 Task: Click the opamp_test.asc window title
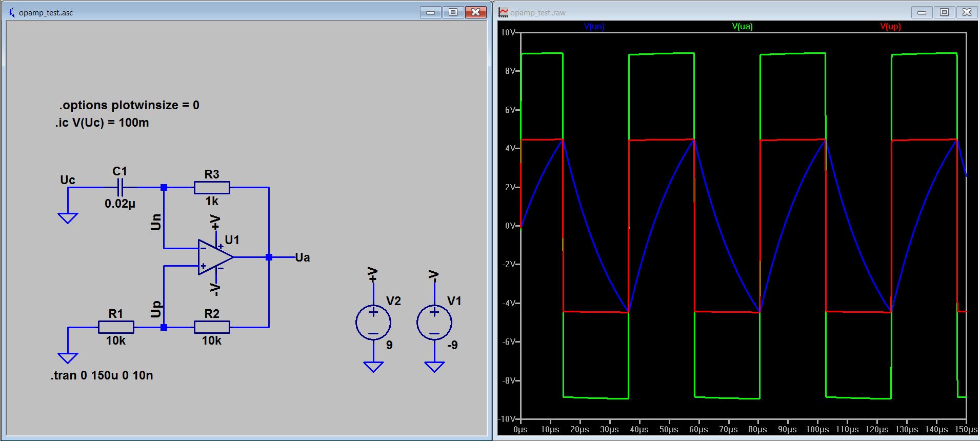46,13
